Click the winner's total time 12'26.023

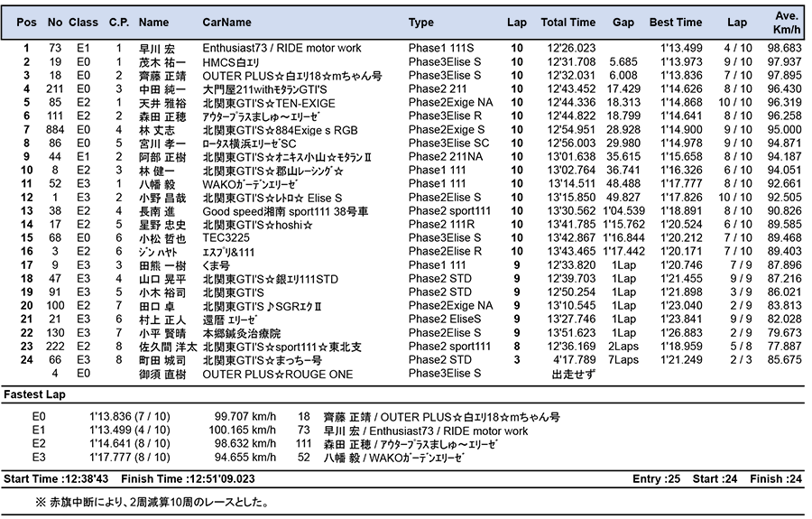click(x=571, y=48)
